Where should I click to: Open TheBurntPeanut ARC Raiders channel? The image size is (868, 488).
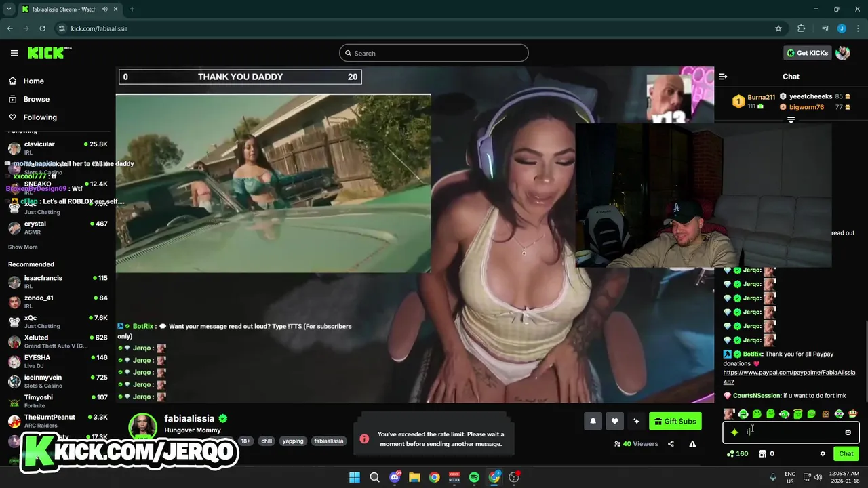click(x=58, y=421)
